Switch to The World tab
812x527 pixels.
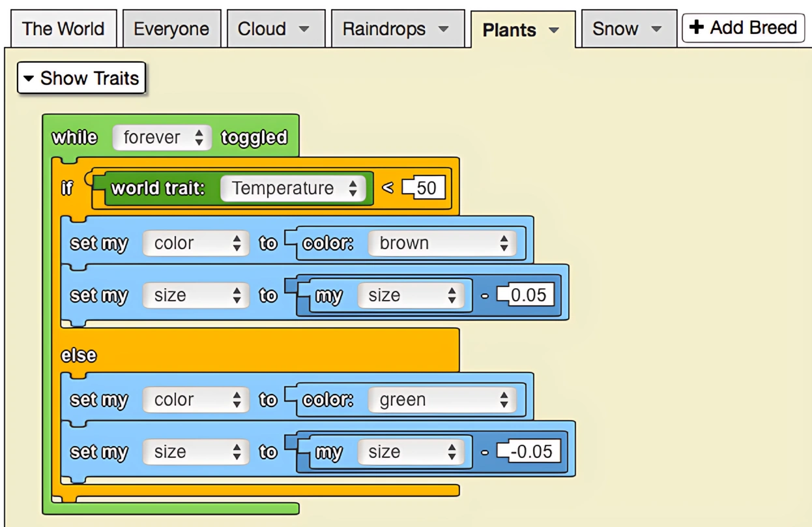tap(63, 28)
